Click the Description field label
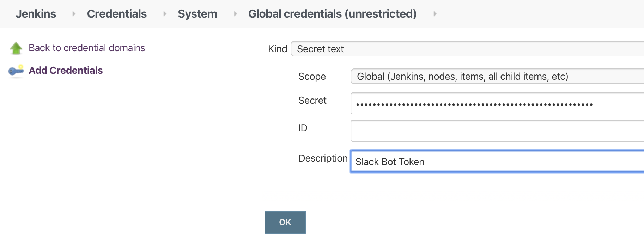Viewport: 644px width, 247px height. coord(323,158)
